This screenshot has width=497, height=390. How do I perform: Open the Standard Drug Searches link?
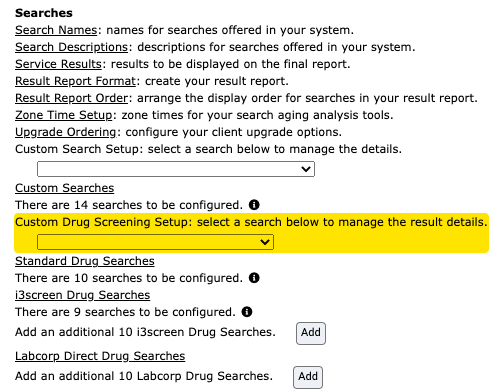point(85,261)
